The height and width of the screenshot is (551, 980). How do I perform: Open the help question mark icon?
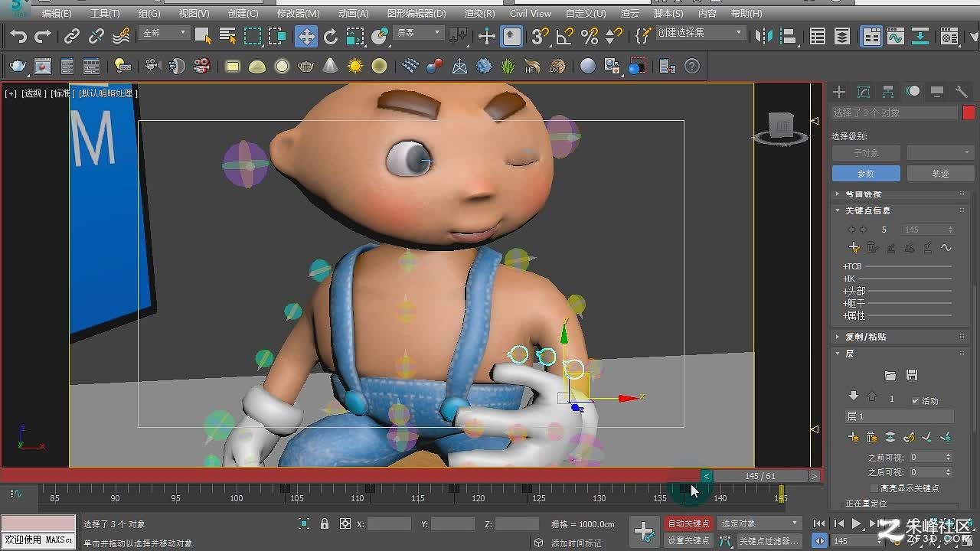pos(692,67)
